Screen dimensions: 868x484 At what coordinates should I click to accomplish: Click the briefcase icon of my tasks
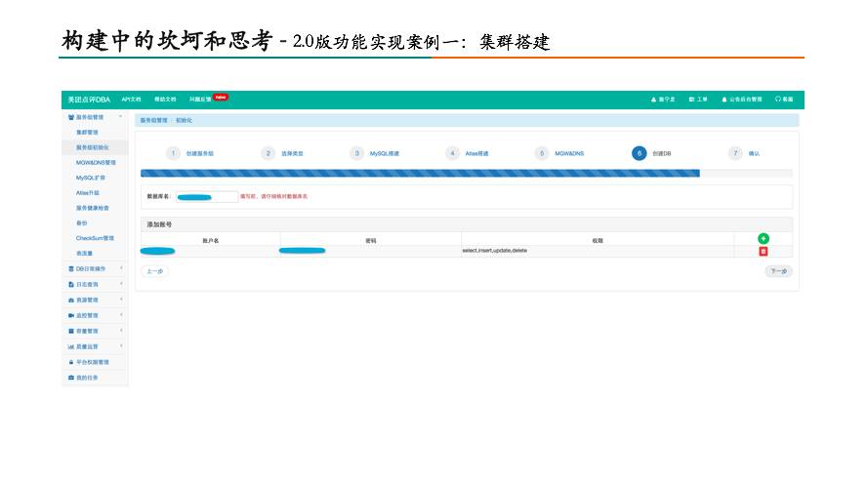[x=71, y=378]
